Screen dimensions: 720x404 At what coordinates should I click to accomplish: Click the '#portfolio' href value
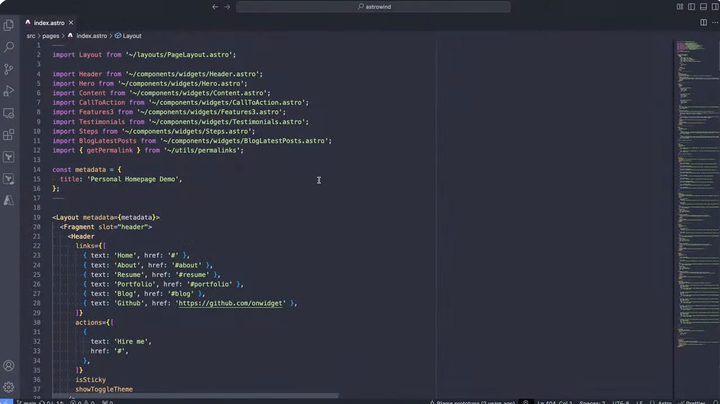coord(209,284)
